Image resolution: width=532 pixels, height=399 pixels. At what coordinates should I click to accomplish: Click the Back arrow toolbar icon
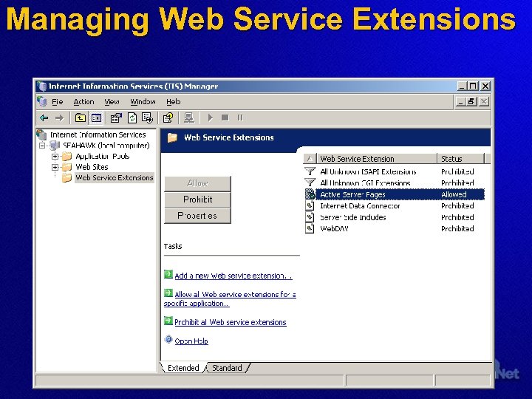[x=44, y=117]
